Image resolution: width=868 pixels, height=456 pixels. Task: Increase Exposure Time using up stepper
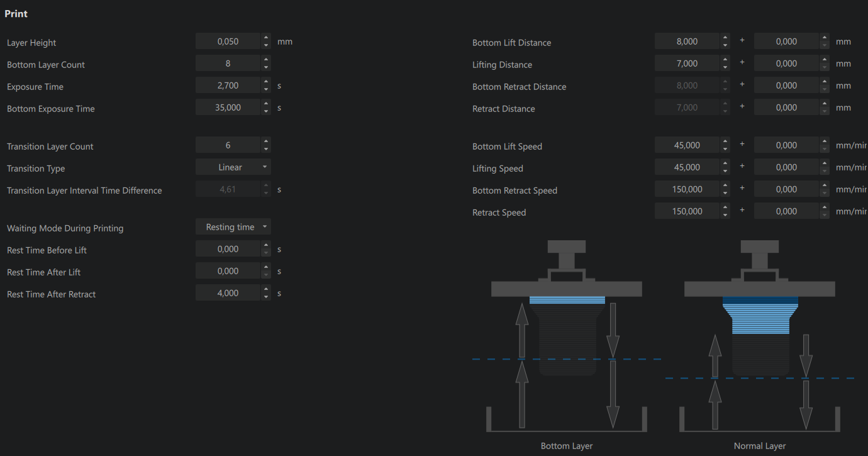266,82
